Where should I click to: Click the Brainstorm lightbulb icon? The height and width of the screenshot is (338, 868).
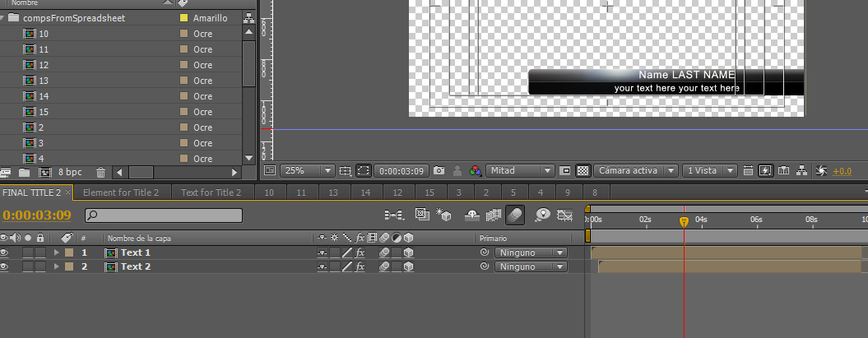542,215
